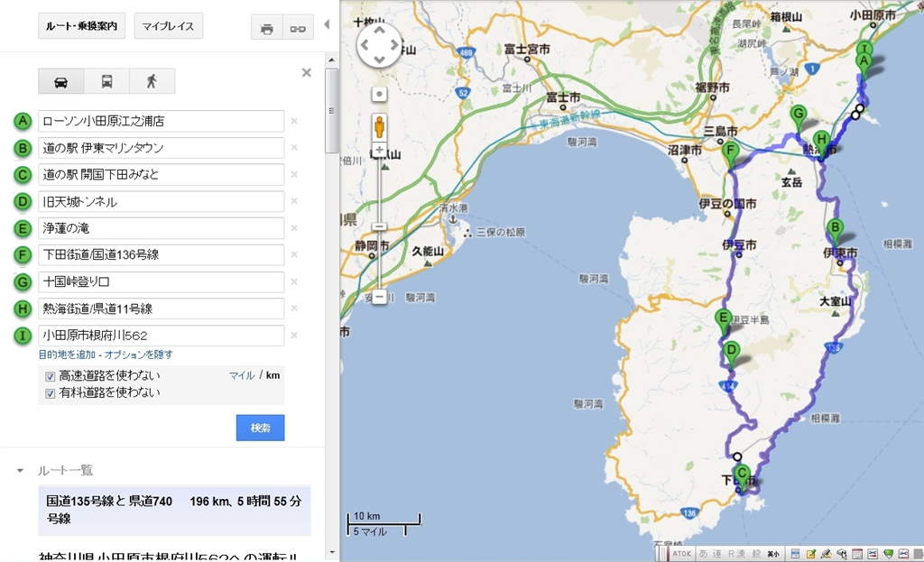This screenshot has width=924, height=562.
Task: Select the car driving mode icon
Action: click(61, 81)
